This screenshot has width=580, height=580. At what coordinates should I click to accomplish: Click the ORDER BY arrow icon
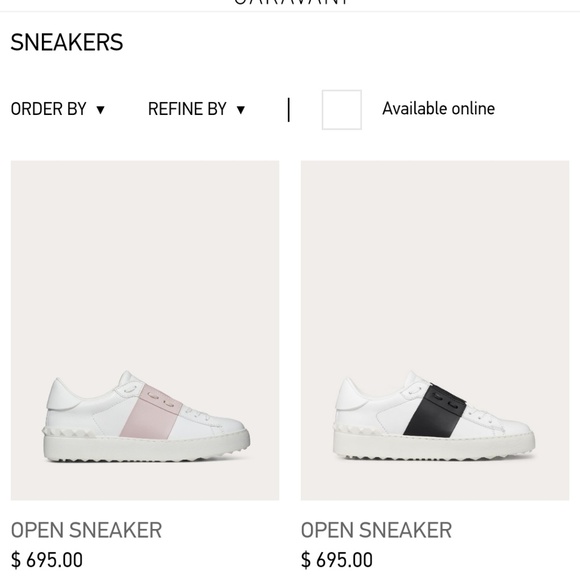(x=100, y=110)
